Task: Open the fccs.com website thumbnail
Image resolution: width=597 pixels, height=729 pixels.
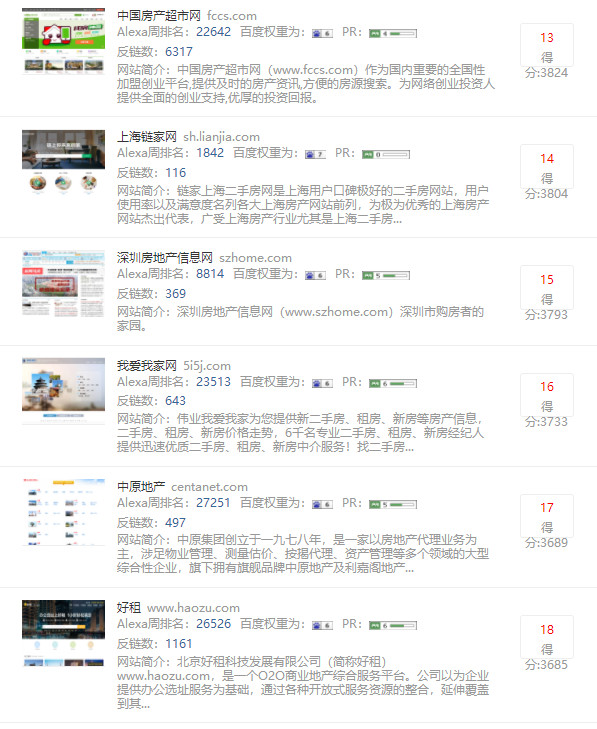Action: click(x=63, y=41)
